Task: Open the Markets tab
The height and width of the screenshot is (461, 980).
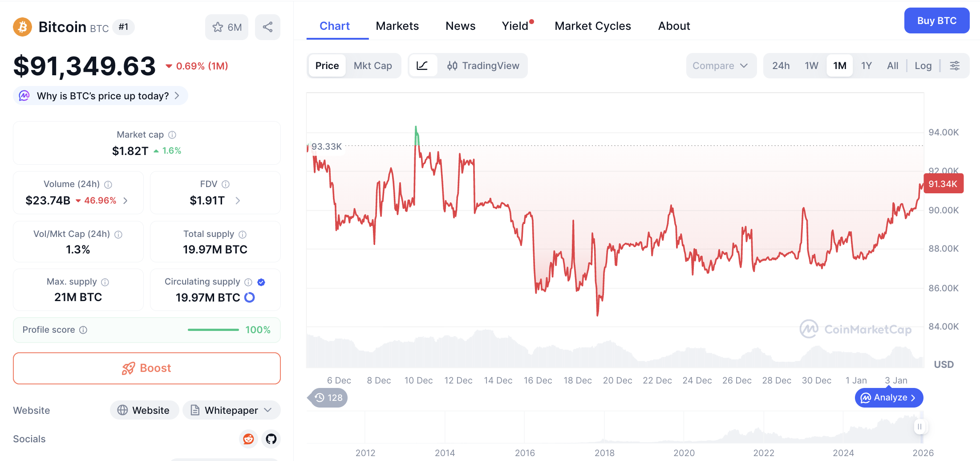Action: (397, 26)
